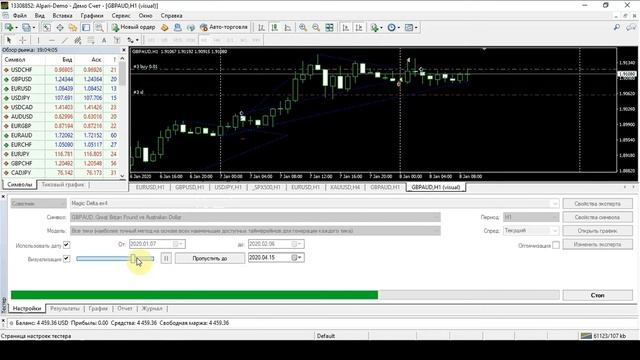Open the Templates dropdown
This screenshot has width=640, height=360.
pyautogui.click(x=411, y=27)
